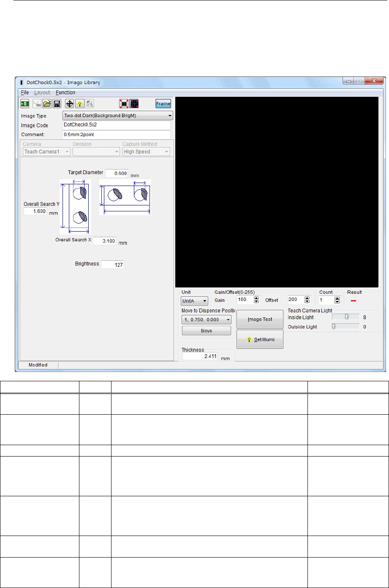Screen dimensions: 389x588
Task: Open the Image Type dropdown
Action: coord(117,115)
